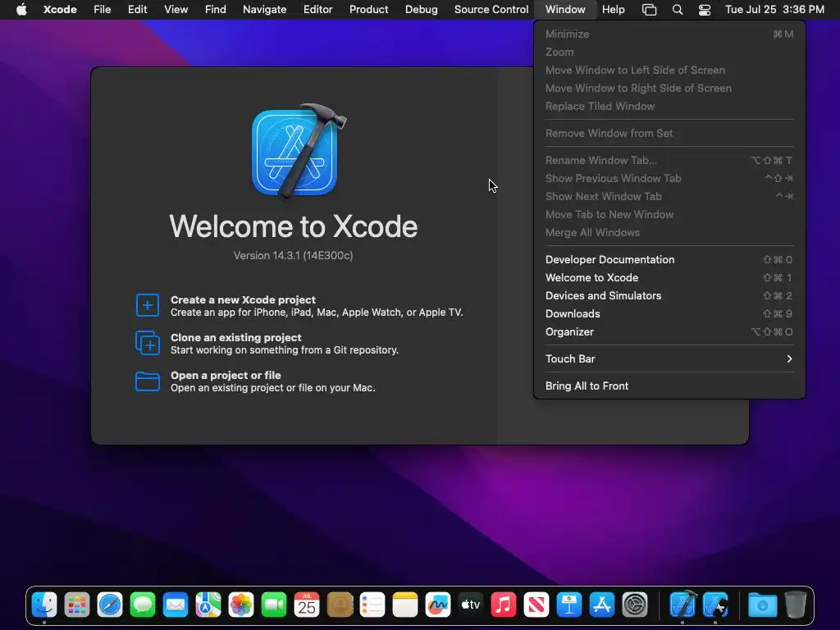Screen dimensions: 840x630
Task: Click the clone project icon
Action: [x=148, y=343]
